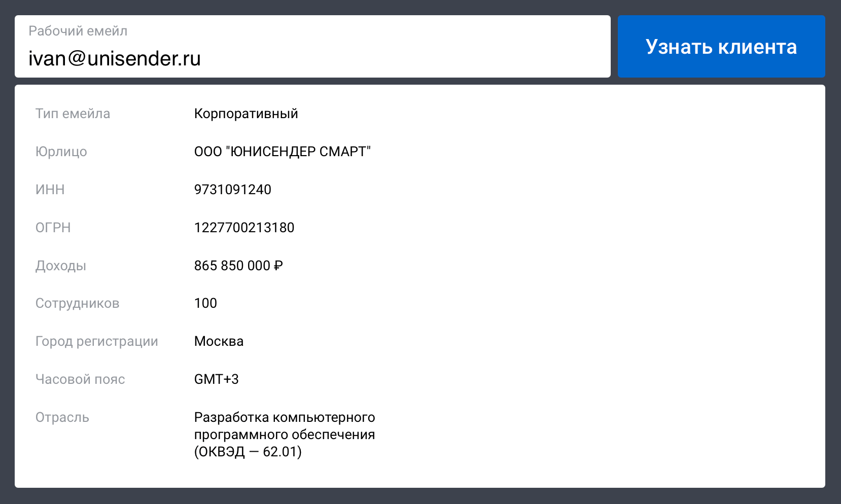The image size is (841, 504).
Task: Click the 'Тип емейла' label
Action: click(x=73, y=114)
